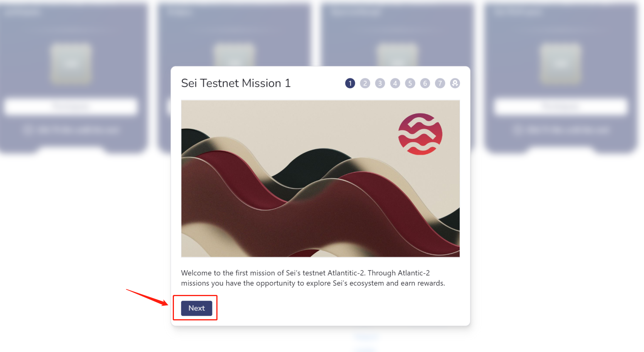Click the final reward badge step icon
The width and height of the screenshot is (644, 352).
point(455,83)
